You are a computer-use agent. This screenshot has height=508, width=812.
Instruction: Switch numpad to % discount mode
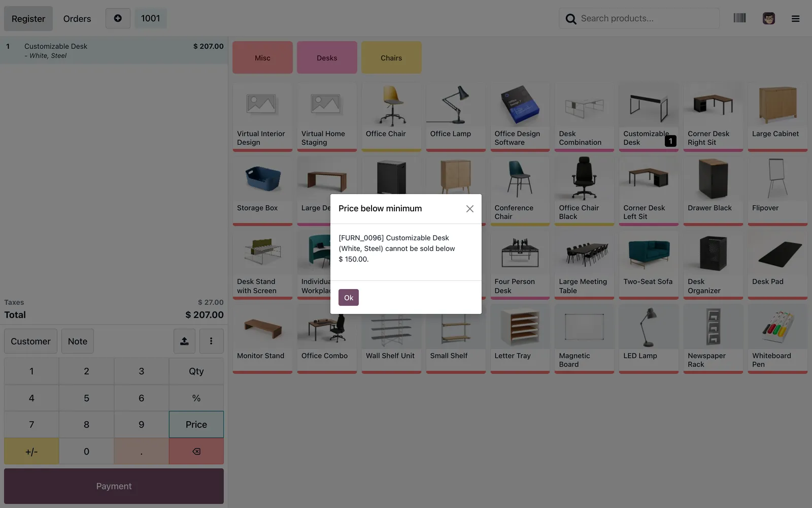point(196,398)
